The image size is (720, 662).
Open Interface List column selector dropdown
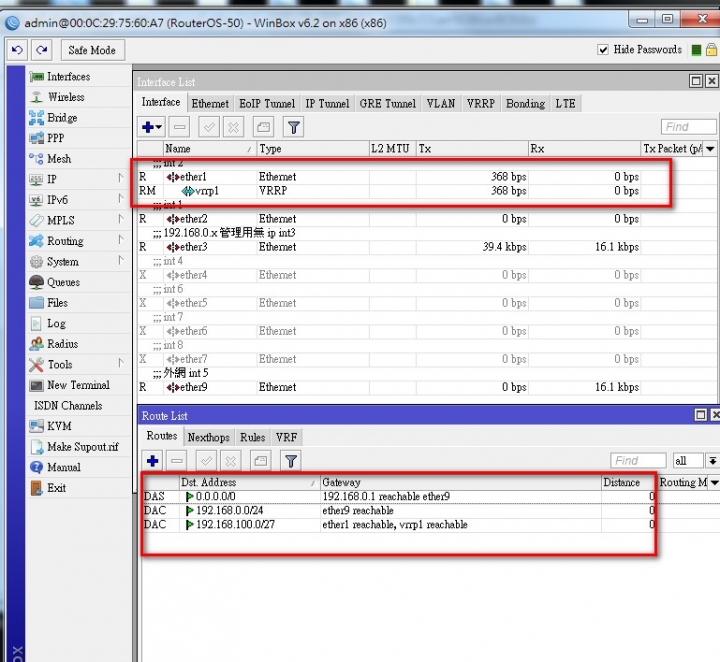pos(710,149)
